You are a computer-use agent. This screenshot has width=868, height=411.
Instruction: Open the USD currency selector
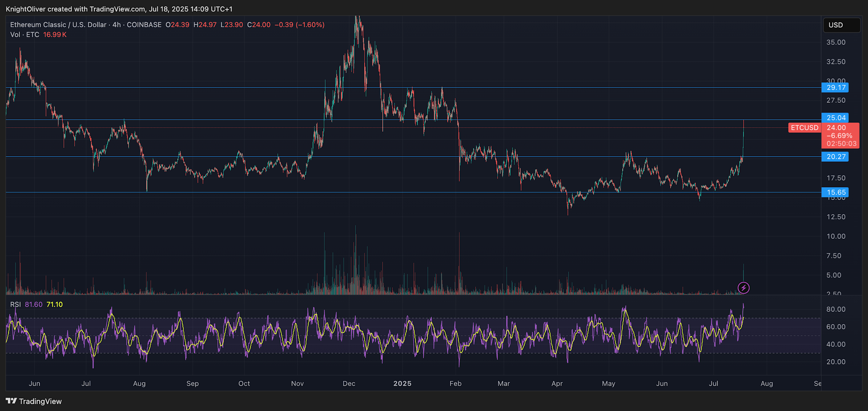point(842,25)
